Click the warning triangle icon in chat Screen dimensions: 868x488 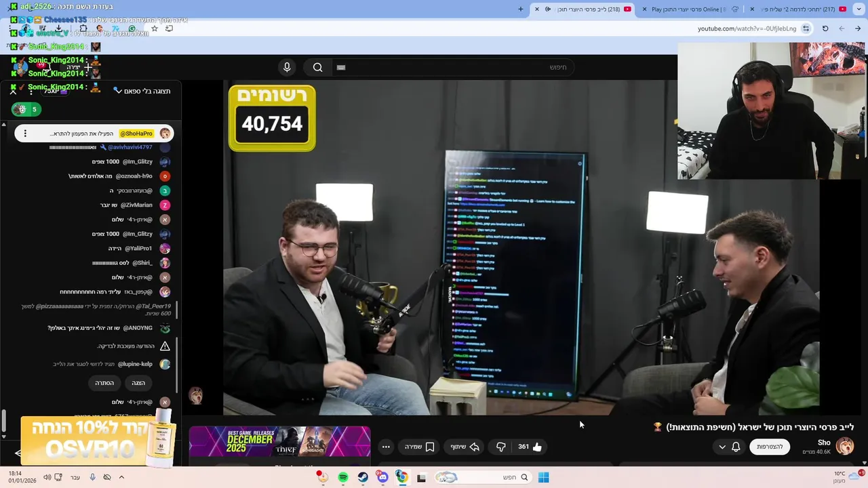pyautogui.click(x=165, y=346)
